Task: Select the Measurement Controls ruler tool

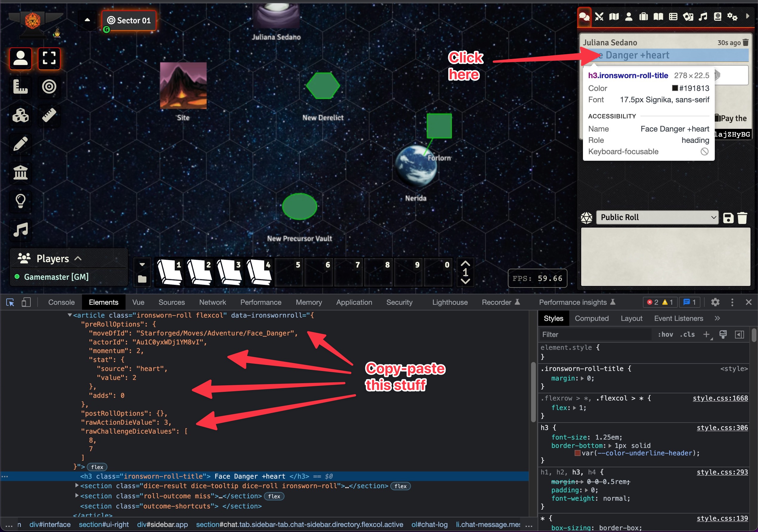Action: (21, 87)
